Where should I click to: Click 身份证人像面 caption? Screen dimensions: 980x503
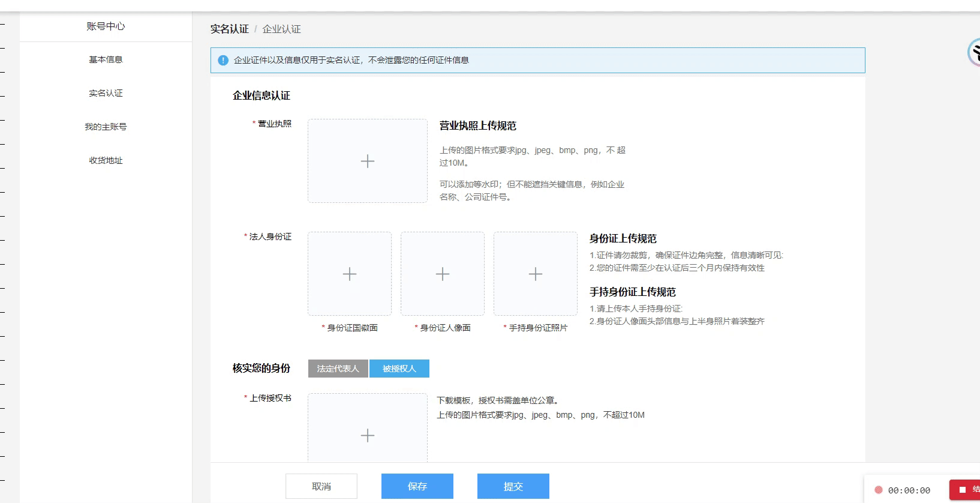(445, 328)
